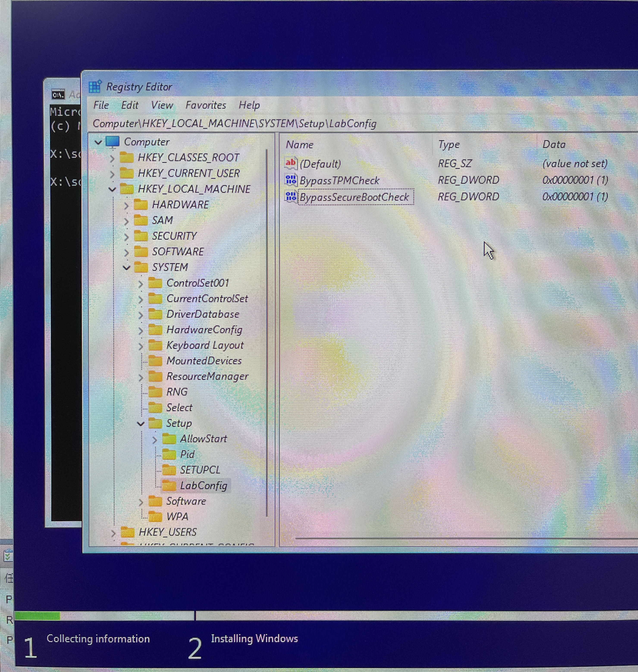
Task: Select the SETUPCL key in tree
Action: (200, 470)
